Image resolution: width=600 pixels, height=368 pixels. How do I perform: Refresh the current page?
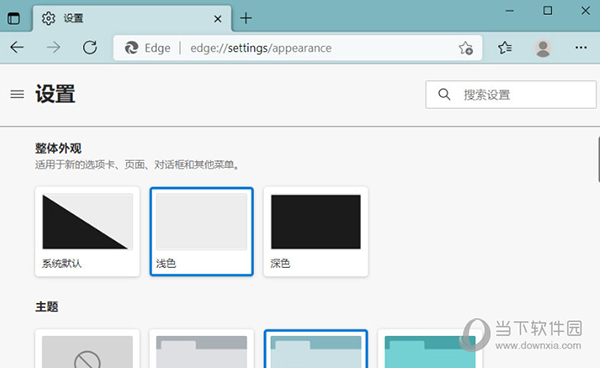[x=90, y=48]
